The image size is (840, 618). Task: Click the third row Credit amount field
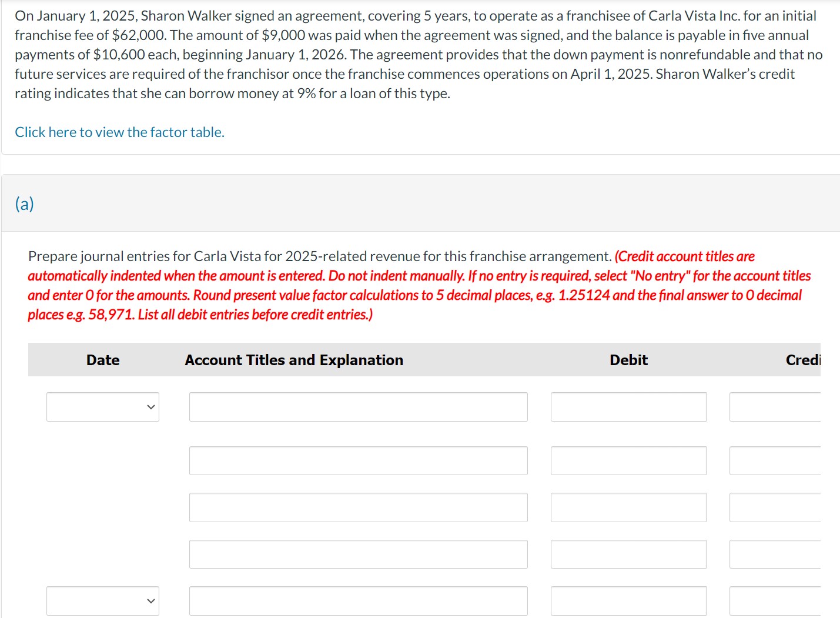point(775,507)
